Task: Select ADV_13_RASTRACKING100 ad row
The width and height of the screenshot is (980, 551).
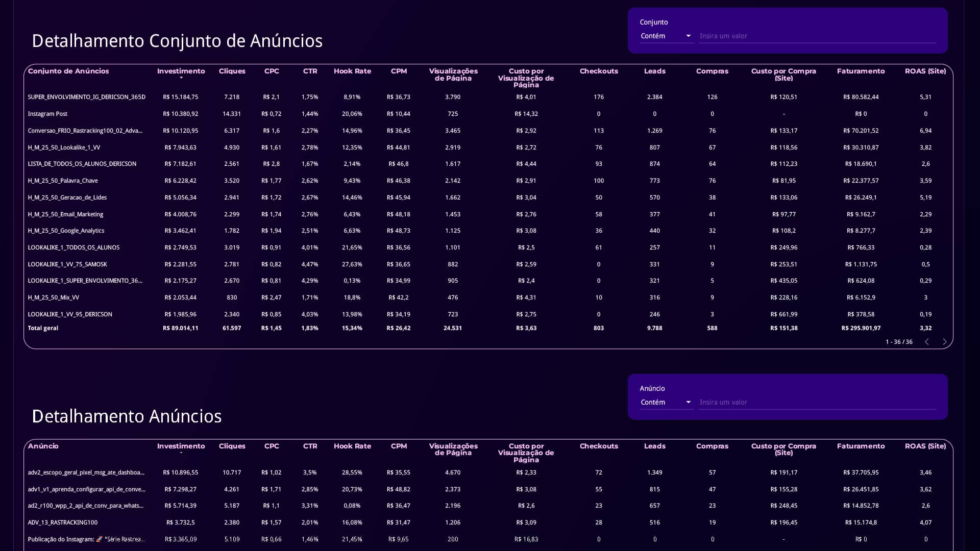Action: click(488, 522)
